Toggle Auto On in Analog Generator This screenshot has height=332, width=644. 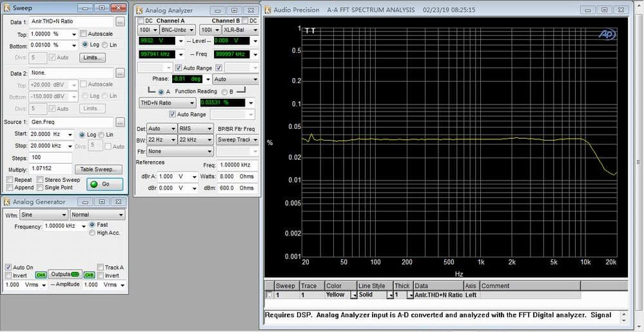tap(8, 267)
